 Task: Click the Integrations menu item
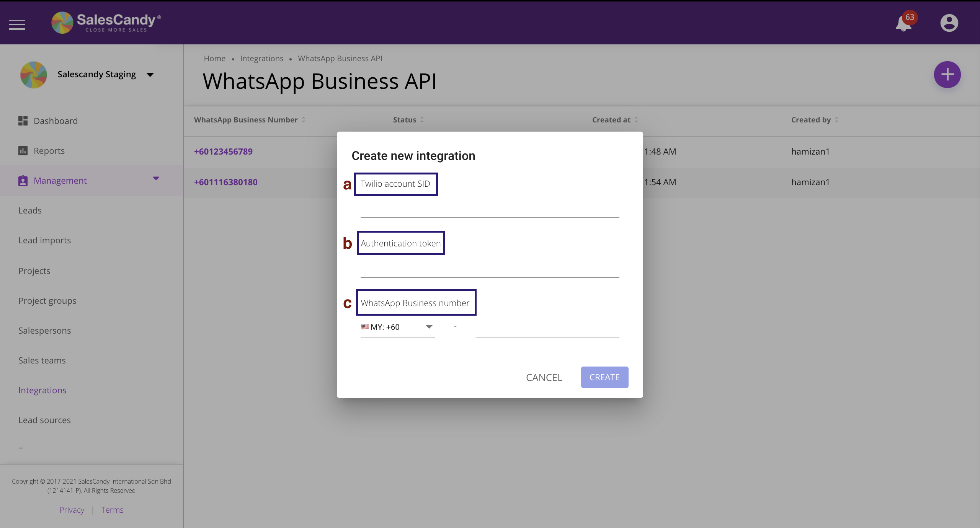click(42, 389)
